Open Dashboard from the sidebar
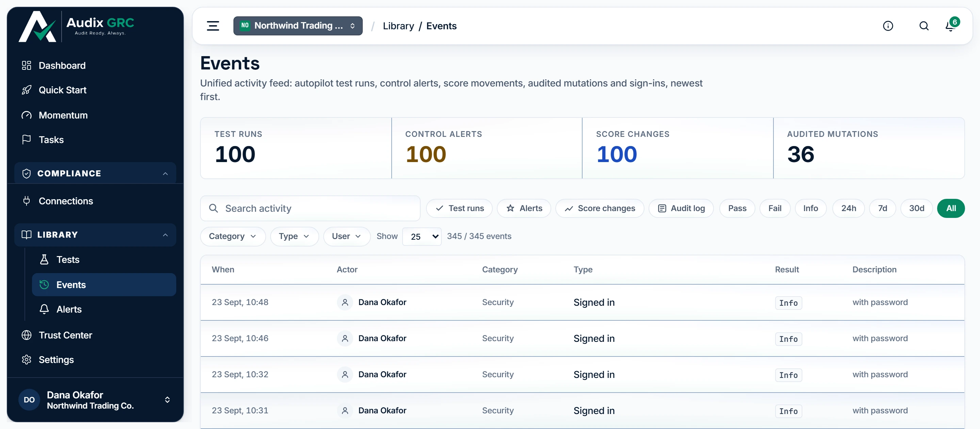 coord(95,65)
